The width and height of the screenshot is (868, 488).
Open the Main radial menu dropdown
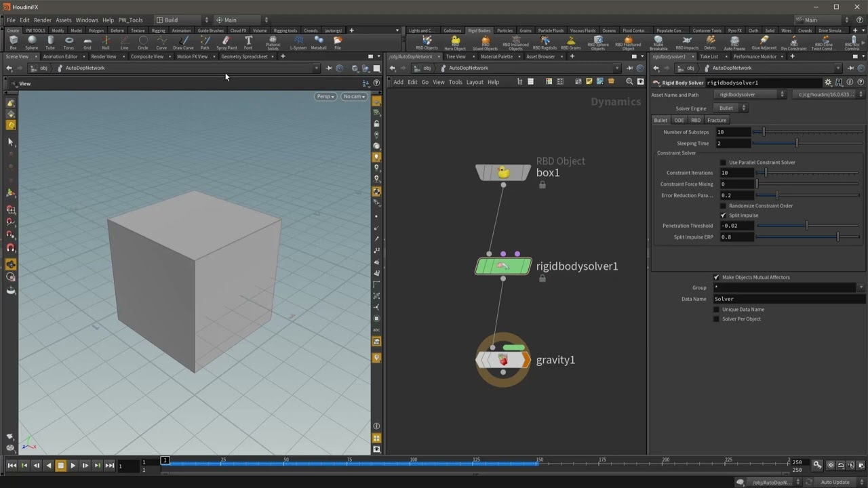[242, 20]
